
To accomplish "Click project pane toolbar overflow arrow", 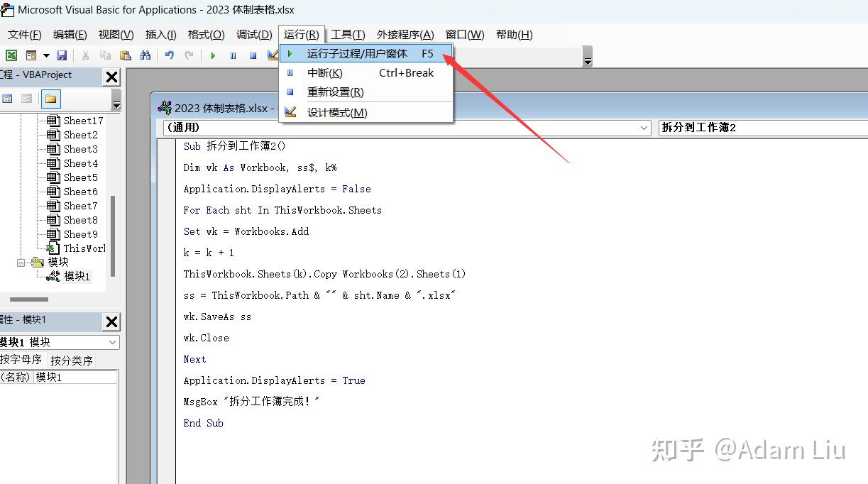I will [116, 101].
